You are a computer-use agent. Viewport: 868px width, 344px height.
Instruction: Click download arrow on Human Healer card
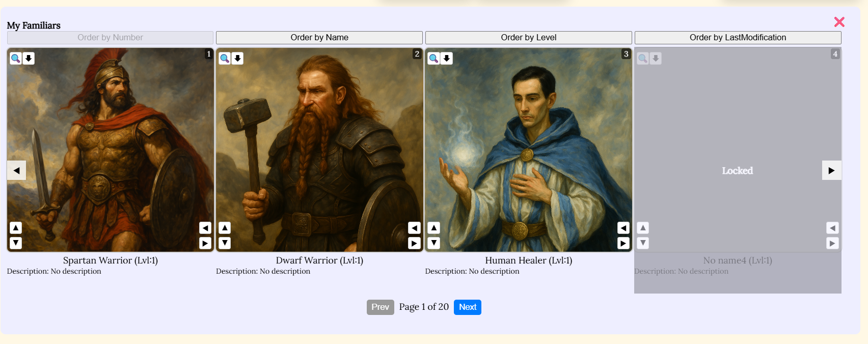click(x=447, y=59)
